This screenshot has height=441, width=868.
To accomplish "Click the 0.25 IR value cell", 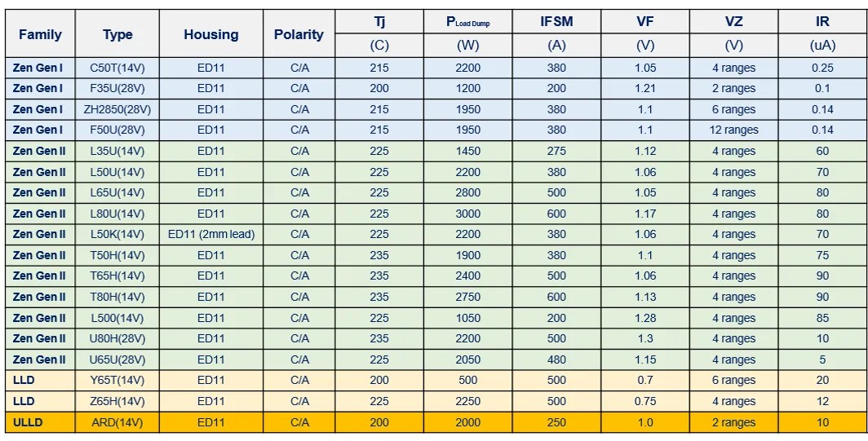I will point(822,68).
